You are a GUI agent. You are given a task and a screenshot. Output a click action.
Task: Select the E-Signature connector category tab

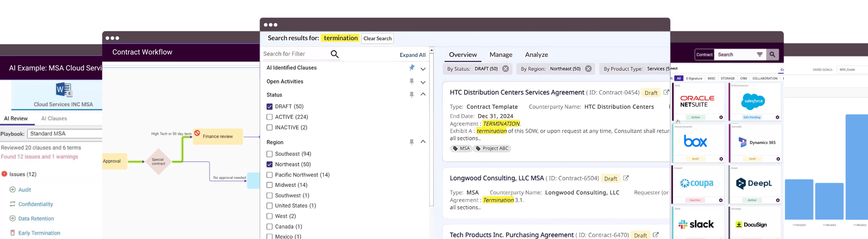coord(694,79)
